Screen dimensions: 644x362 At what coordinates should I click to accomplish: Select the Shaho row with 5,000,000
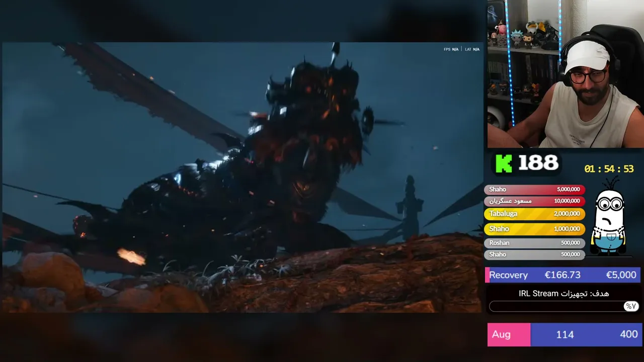534,190
